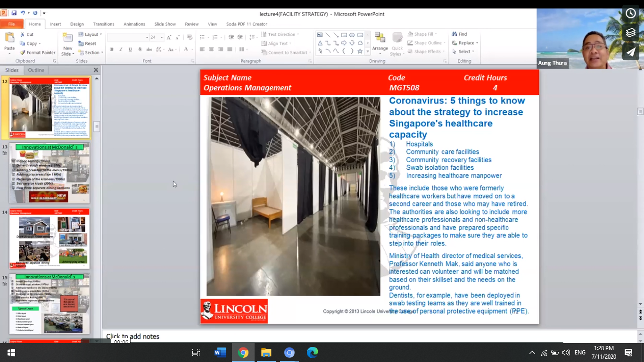Click Find in Editing group

coord(460,34)
